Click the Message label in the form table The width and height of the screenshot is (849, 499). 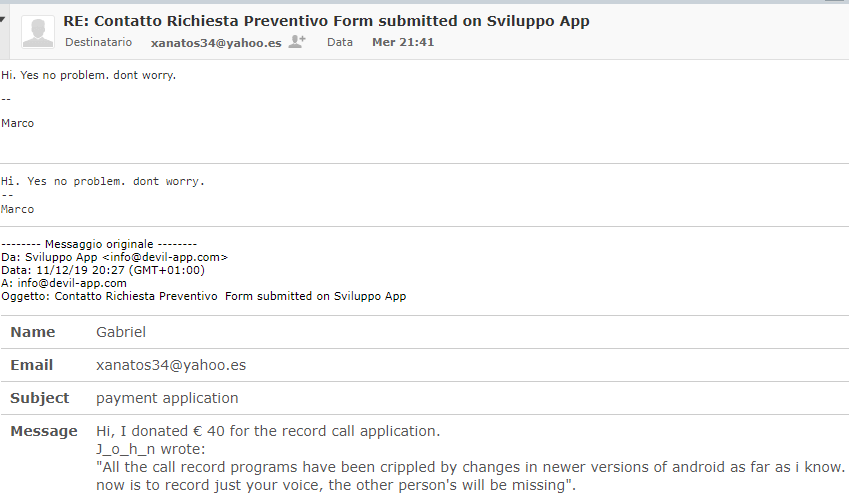coord(44,431)
